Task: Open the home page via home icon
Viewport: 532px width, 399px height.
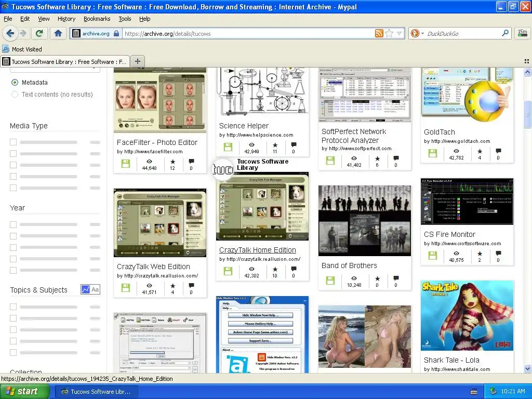Action: 58,33
